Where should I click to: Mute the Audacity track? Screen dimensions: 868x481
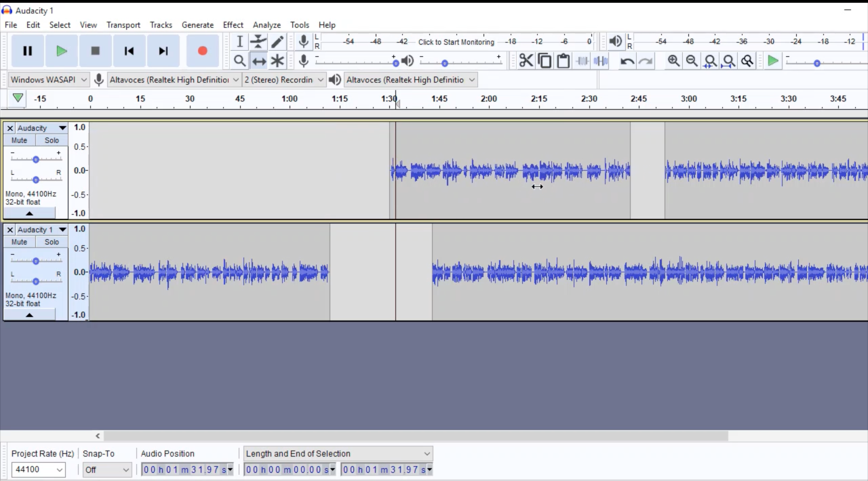[19, 140]
